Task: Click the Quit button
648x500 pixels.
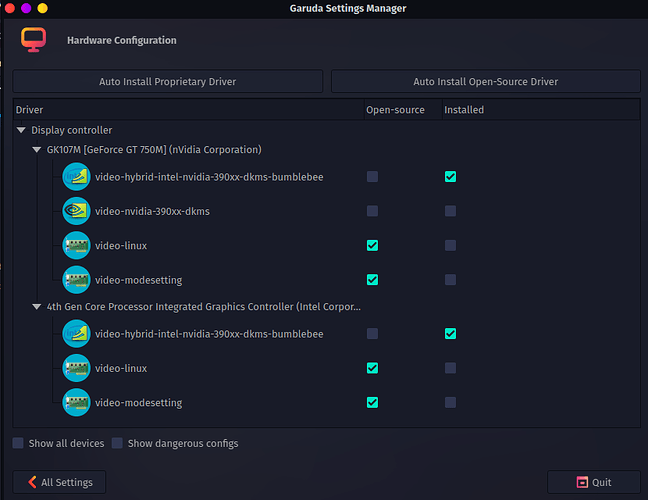Action: coord(594,482)
